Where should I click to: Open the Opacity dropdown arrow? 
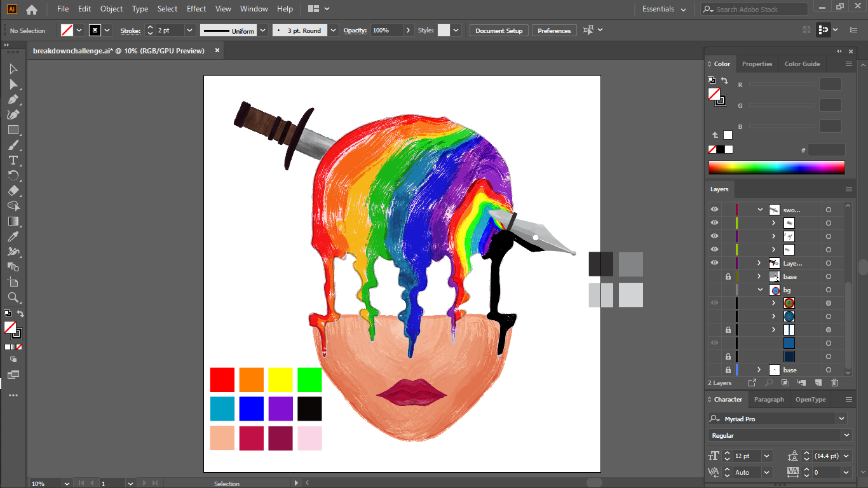tap(408, 30)
